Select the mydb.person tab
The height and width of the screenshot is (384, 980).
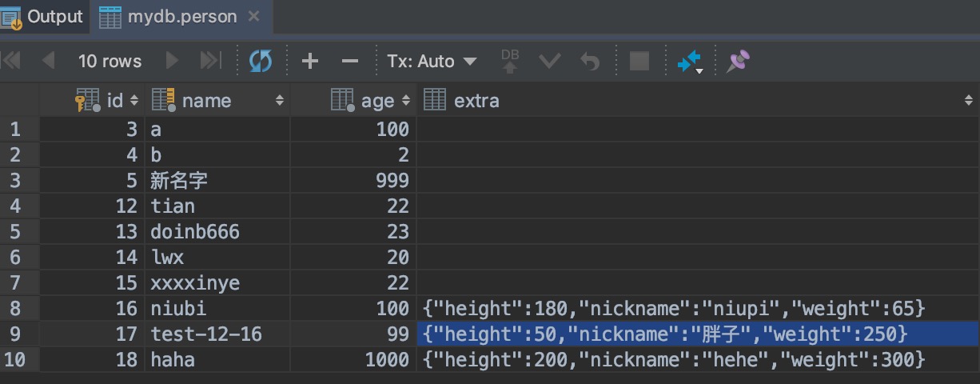click(181, 16)
